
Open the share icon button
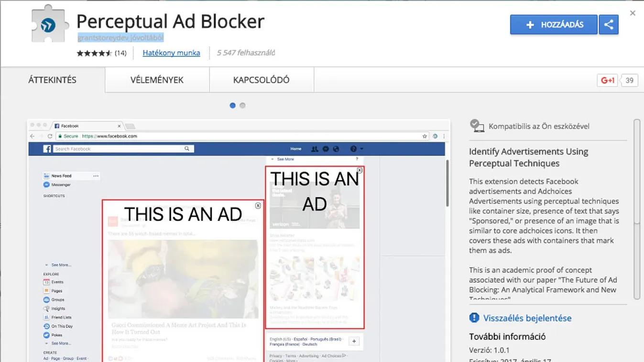click(x=609, y=25)
